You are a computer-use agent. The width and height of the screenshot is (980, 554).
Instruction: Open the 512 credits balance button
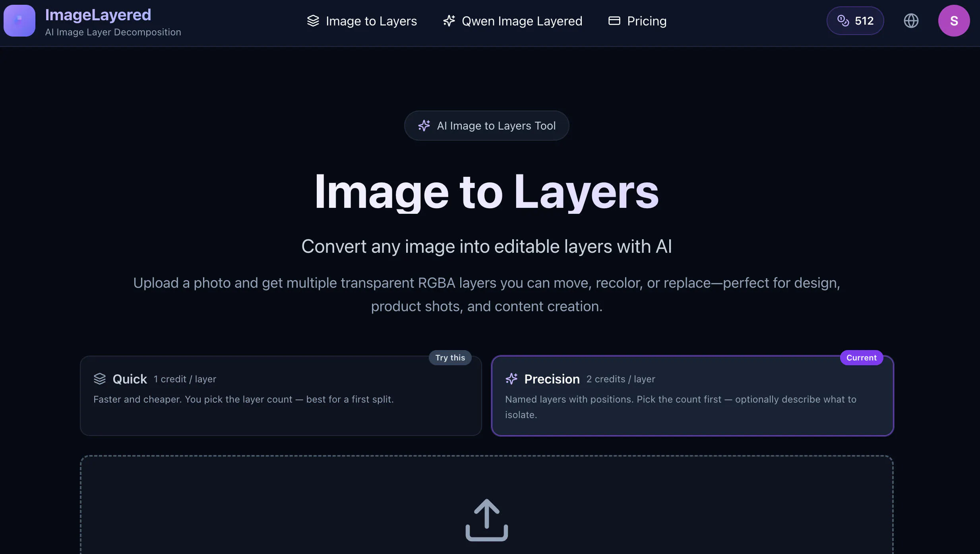pos(855,21)
